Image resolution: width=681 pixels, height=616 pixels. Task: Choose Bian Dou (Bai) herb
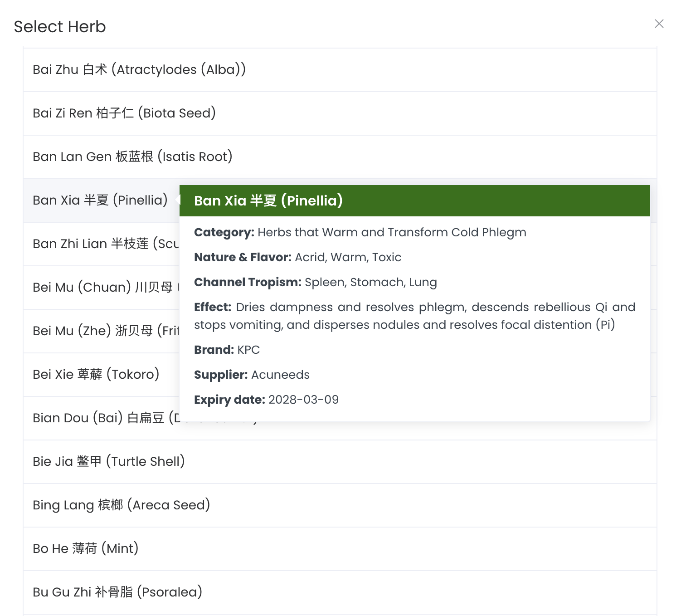pos(105,418)
